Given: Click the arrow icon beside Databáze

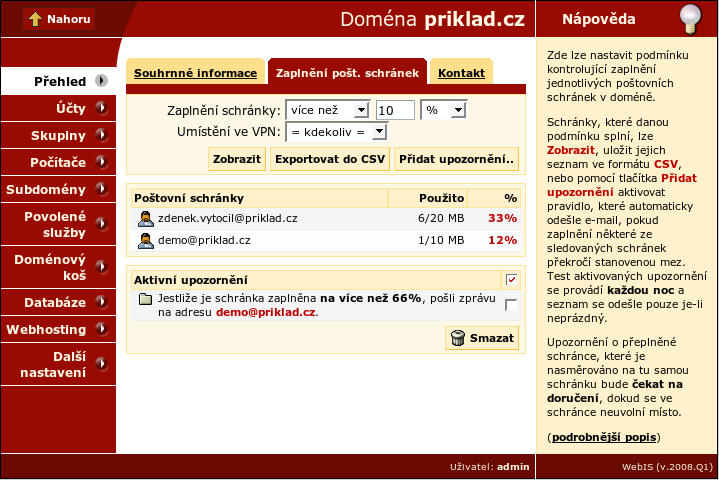Looking at the screenshot, I should coord(101,302).
